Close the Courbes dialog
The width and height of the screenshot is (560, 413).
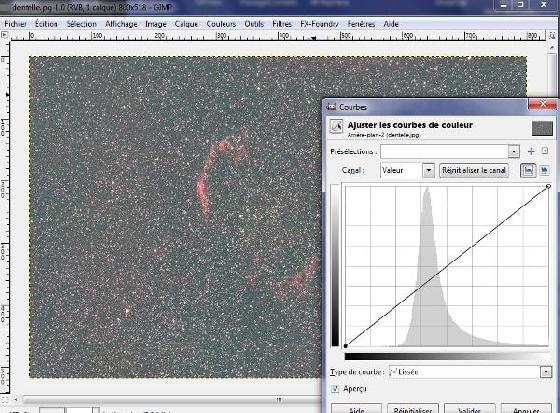[x=542, y=104]
